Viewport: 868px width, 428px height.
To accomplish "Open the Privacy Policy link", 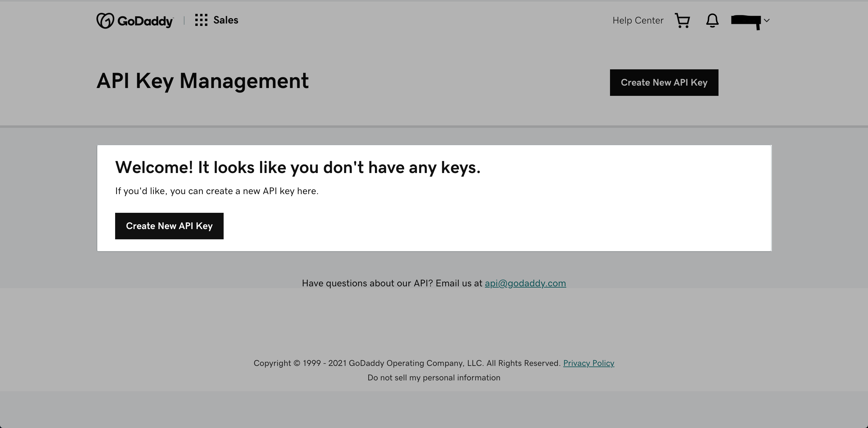I will (589, 363).
